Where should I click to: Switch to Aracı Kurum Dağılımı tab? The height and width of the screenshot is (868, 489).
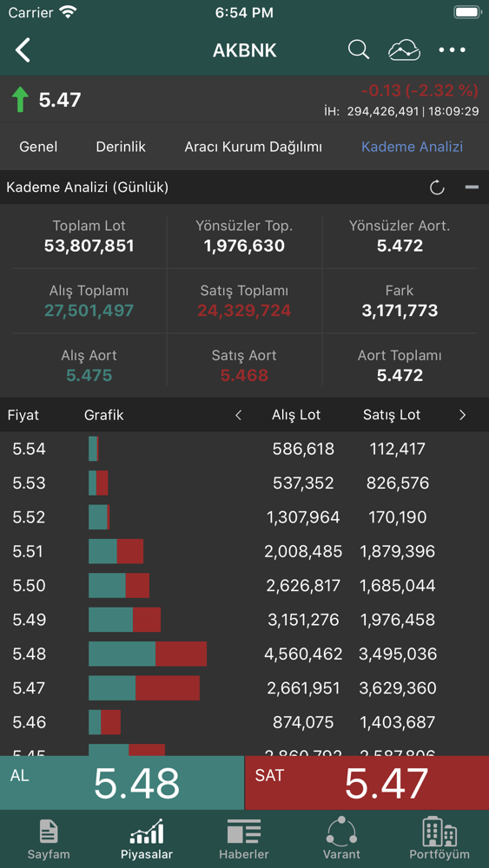click(253, 147)
